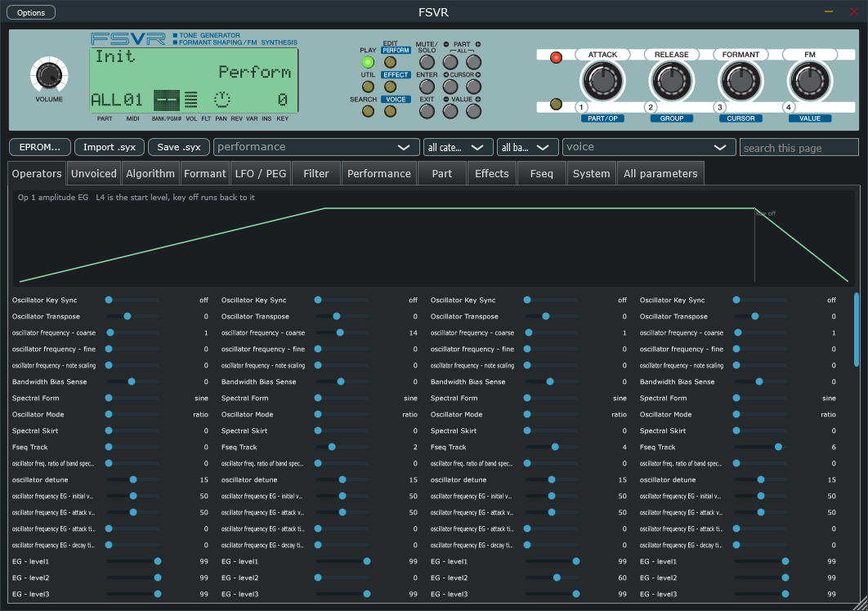Open the EPROM... button
The width and height of the screenshot is (868, 611).
coord(40,147)
